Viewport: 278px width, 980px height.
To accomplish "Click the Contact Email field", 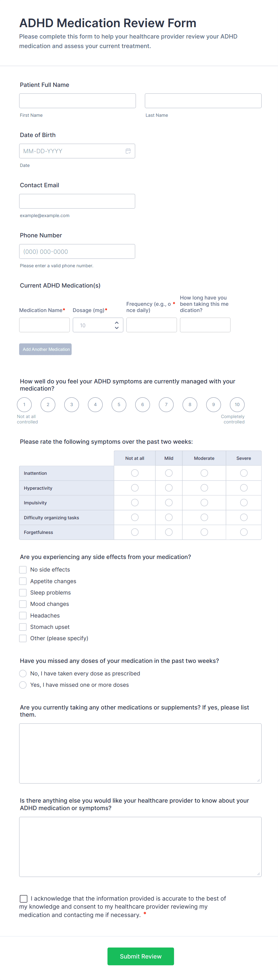I will point(77,201).
